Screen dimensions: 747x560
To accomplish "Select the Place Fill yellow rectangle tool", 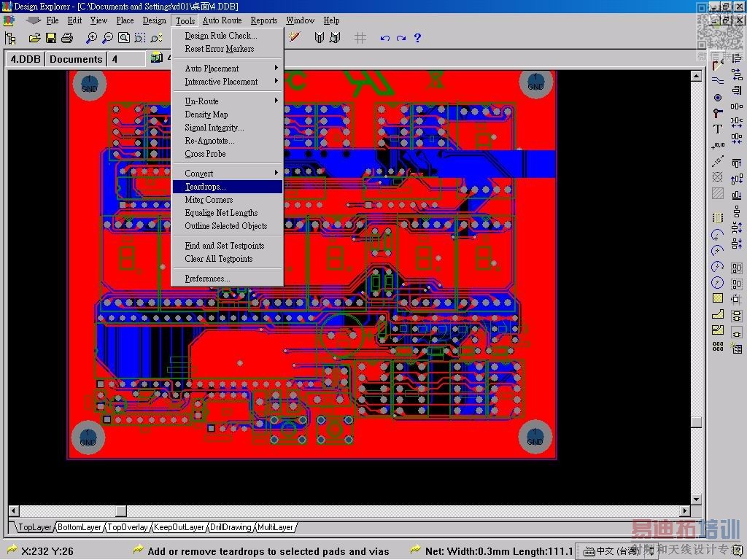I will point(718,298).
